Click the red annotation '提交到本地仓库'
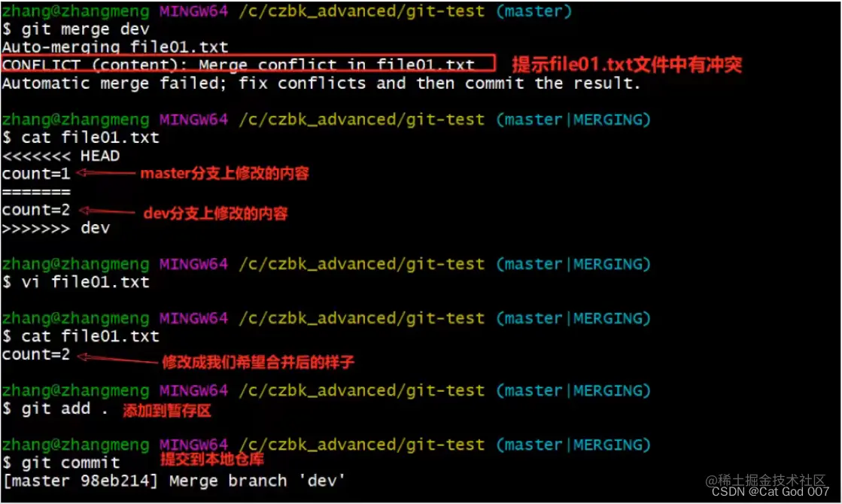Screen dimensions: 842x504 click(212, 459)
